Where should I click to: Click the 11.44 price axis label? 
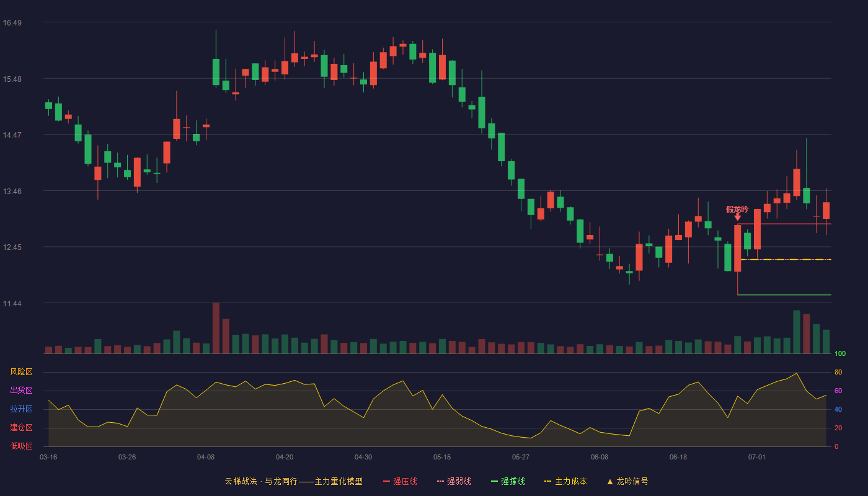12,304
